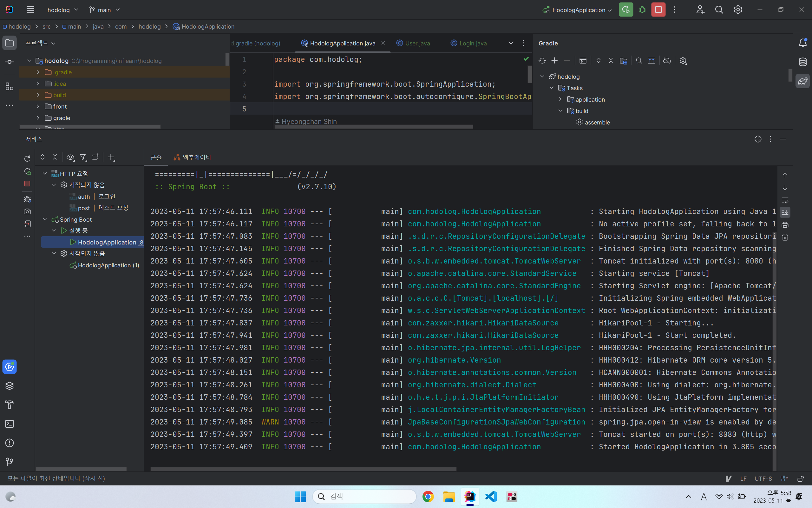The width and height of the screenshot is (812, 508).
Task: Collapse the HTTP request services node
Action: click(x=45, y=174)
